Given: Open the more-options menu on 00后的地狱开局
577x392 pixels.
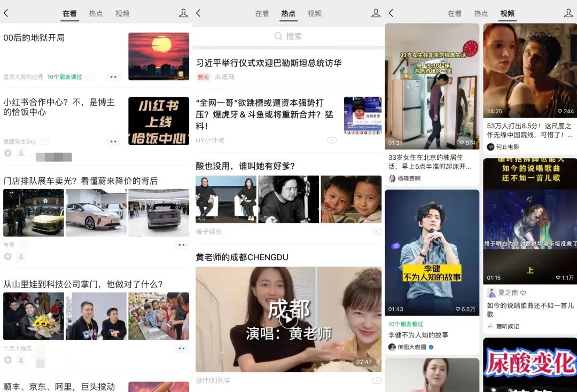Looking at the screenshot, I should (x=113, y=77).
